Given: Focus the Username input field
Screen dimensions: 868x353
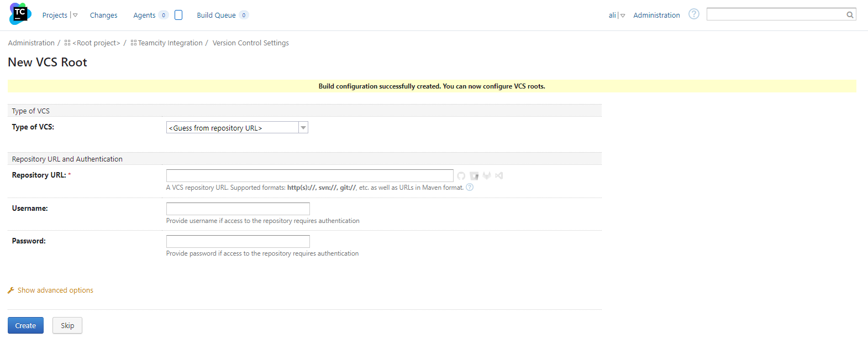Looking at the screenshot, I should pyautogui.click(x=238, y=209).
